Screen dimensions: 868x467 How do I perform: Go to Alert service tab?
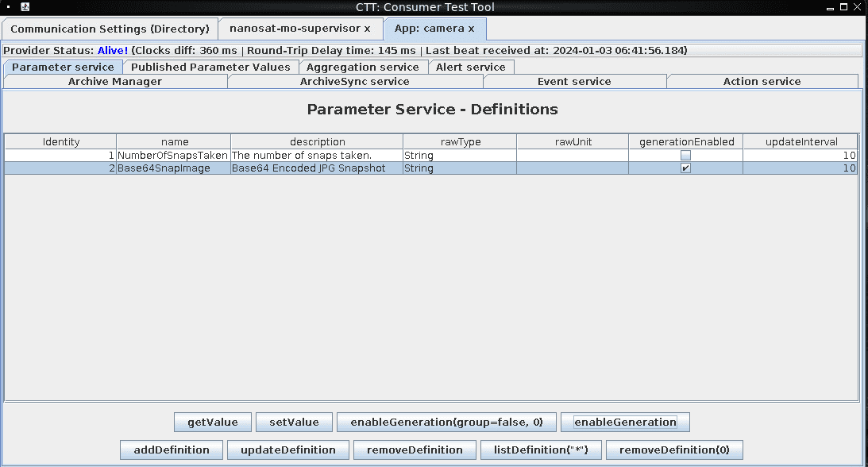click(x=471, y=67)
